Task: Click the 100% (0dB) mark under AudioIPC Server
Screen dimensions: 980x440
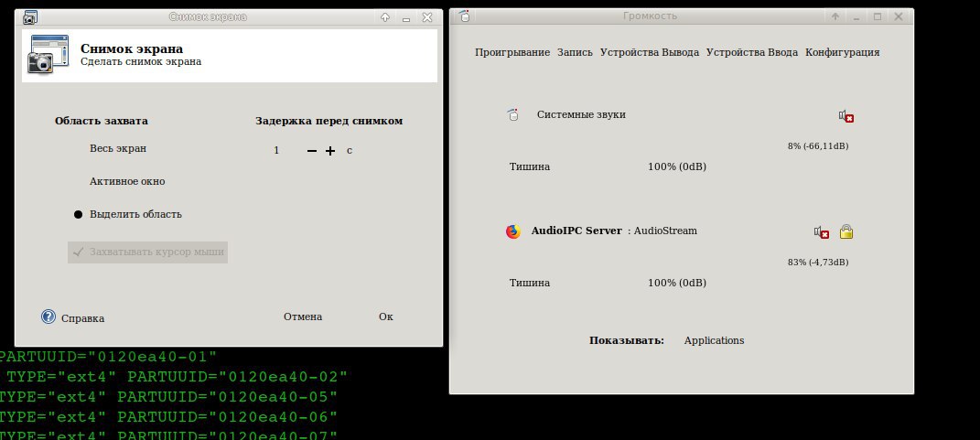Action: (677, 284)
